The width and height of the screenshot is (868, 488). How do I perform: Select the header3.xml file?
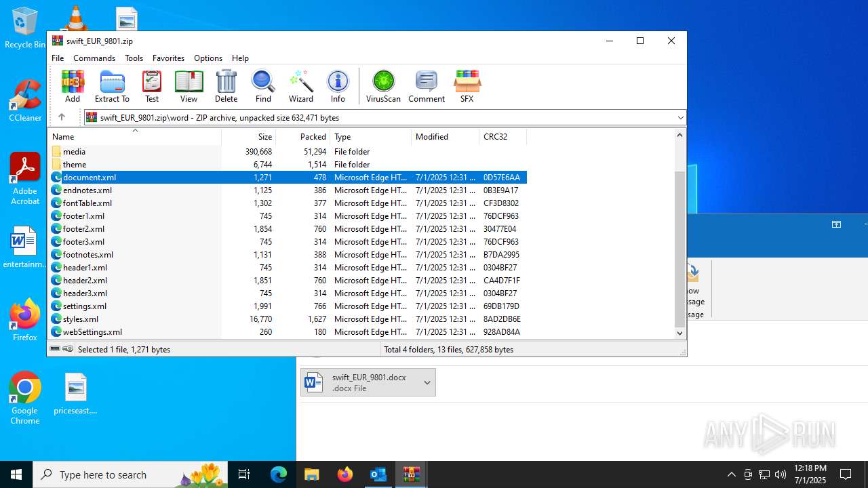(288, 293)
